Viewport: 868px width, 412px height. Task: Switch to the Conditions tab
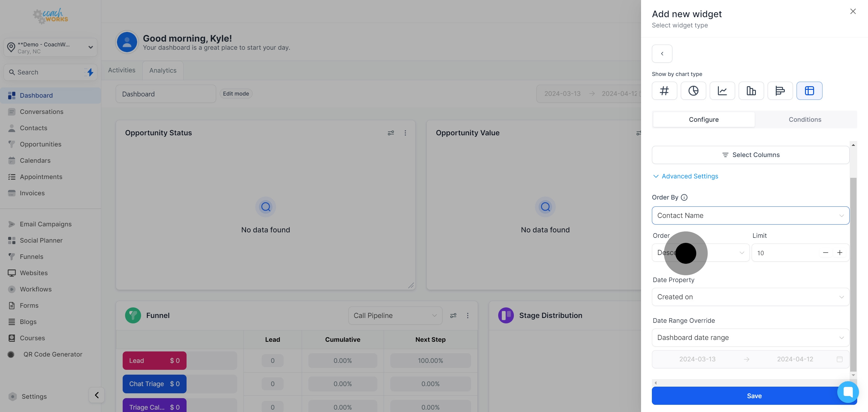[805, 120]
